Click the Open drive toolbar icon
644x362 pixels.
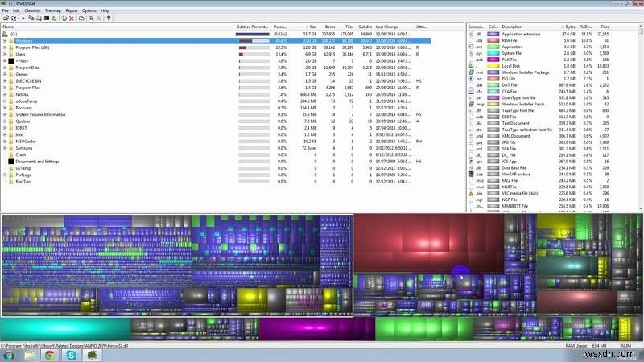click(6, 19)
